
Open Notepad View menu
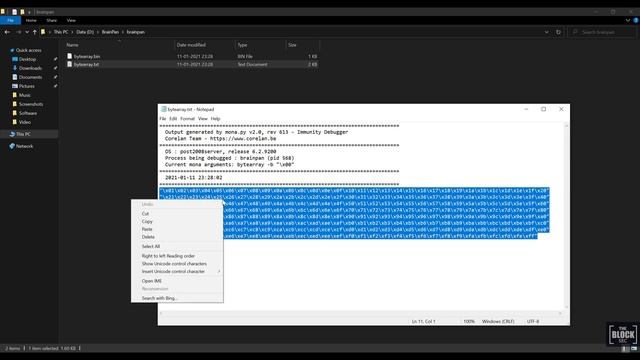click(202, 119)
